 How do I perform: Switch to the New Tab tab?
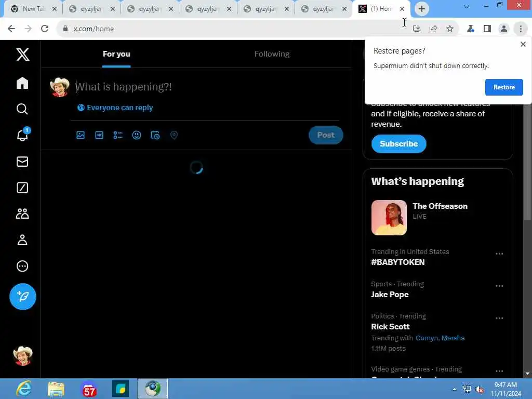pyautogui.click(x=33, y=9)
